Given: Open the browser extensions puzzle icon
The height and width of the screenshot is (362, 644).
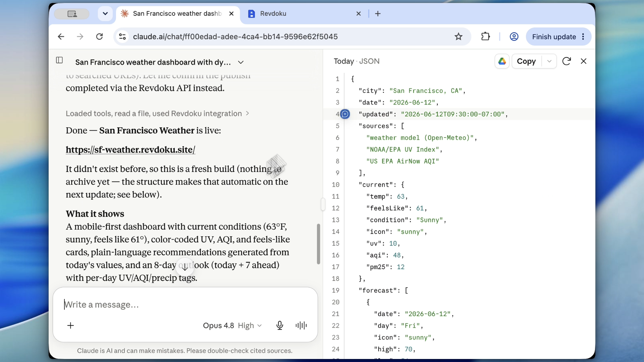Looking at the screenshot, I should 485,37.
